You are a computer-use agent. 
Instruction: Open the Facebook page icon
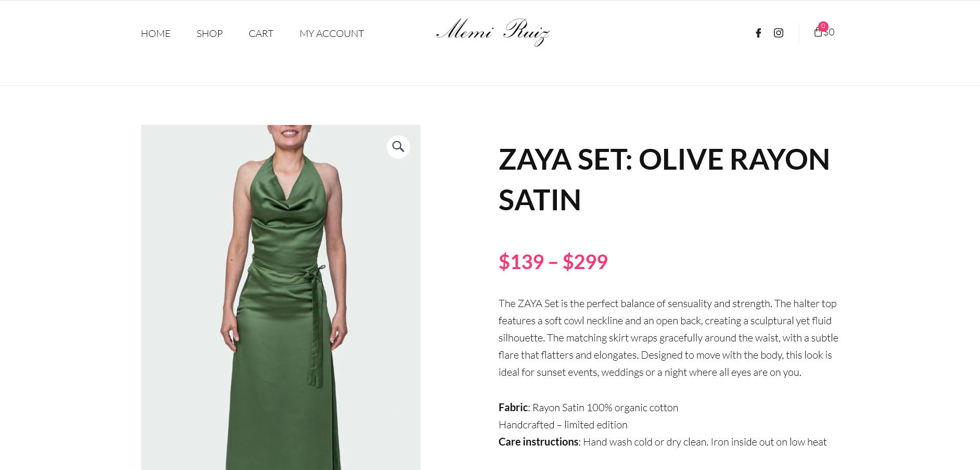(758, 33)
